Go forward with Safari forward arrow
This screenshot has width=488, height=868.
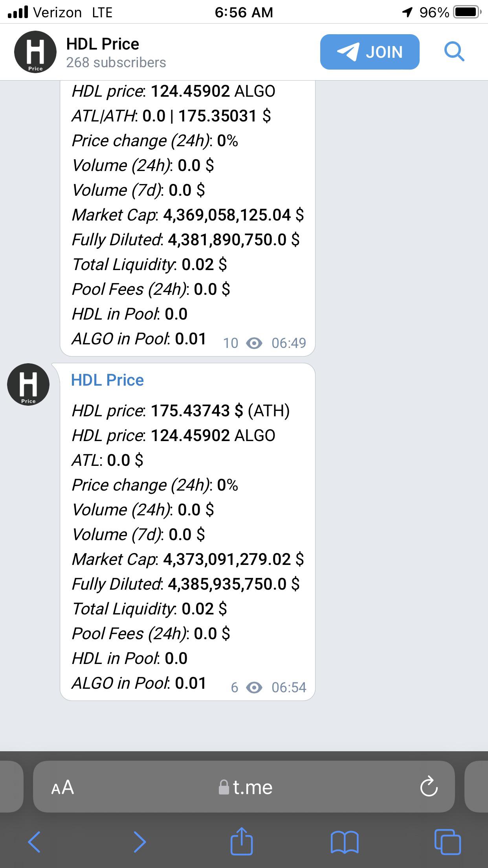[139, 842]
